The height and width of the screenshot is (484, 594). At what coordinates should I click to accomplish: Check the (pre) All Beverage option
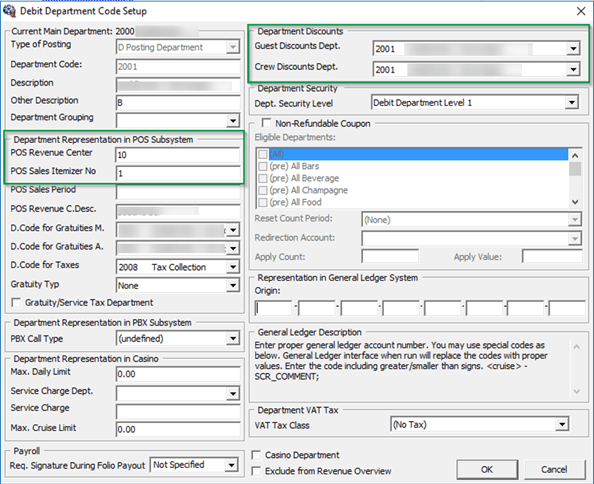[x=263, y=178]
